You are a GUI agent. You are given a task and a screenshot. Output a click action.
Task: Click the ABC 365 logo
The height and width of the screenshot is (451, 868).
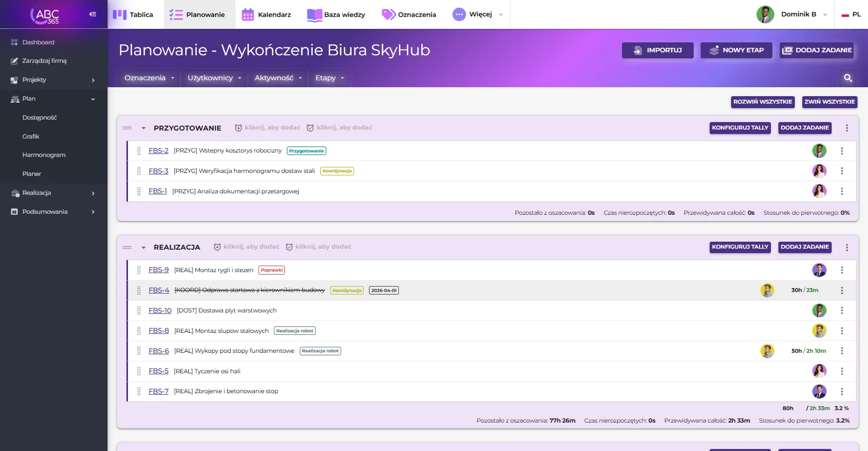(45, 14)
